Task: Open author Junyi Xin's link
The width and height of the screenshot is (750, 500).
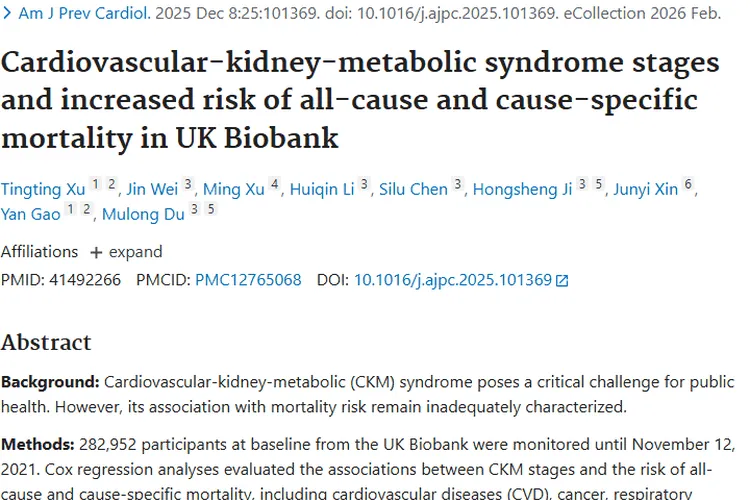Action: pyautogui.click(x=643, y=190)
